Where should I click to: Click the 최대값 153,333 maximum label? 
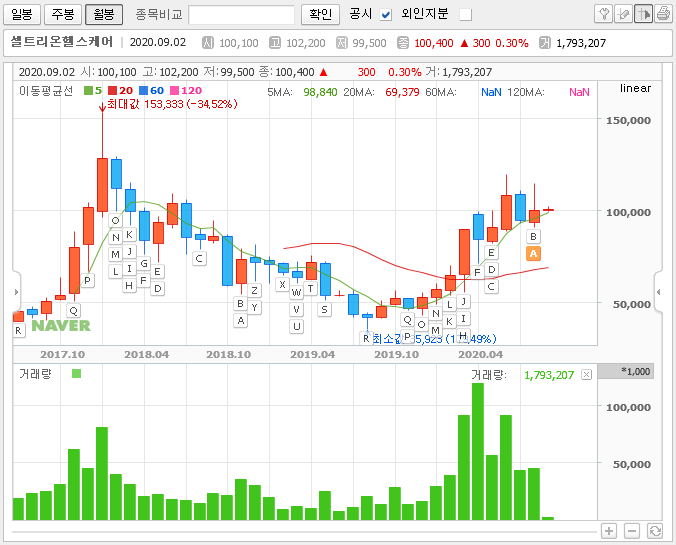click(172, 104)
